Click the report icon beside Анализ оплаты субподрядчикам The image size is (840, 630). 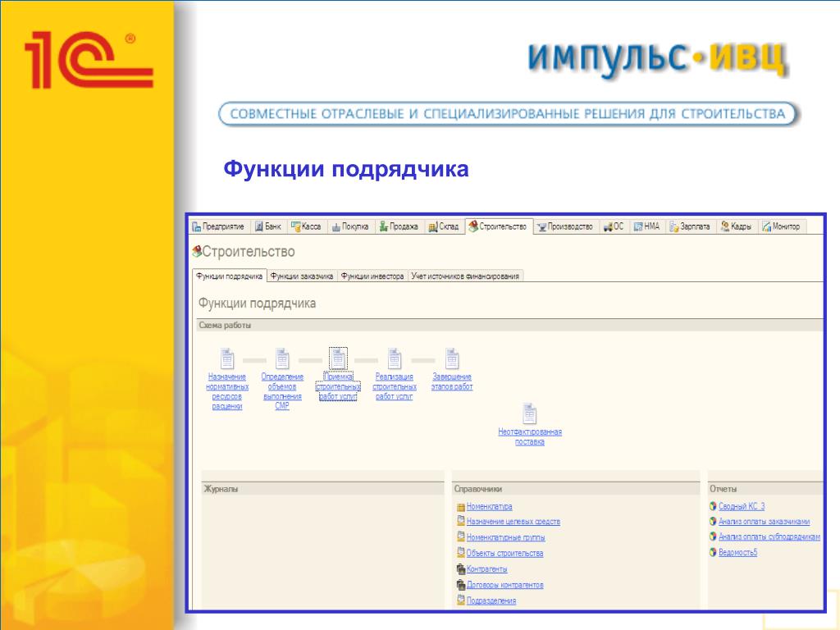tap(713, 536)
